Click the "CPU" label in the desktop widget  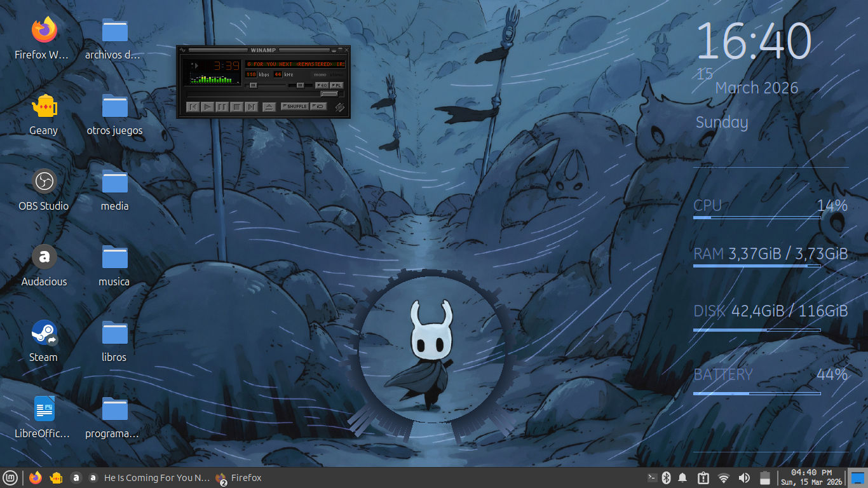click(x=707, y=205)
